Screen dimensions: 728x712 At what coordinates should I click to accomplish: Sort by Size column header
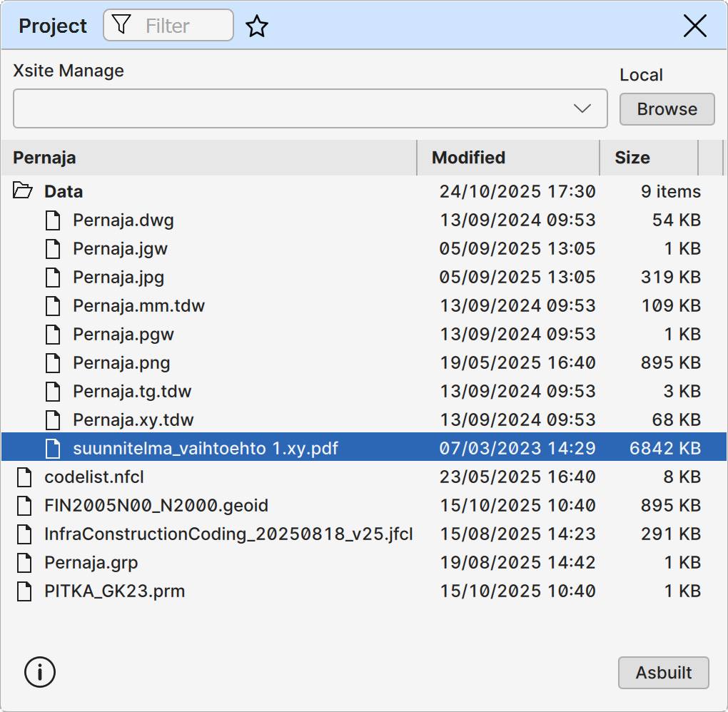(x=632, y=158)
